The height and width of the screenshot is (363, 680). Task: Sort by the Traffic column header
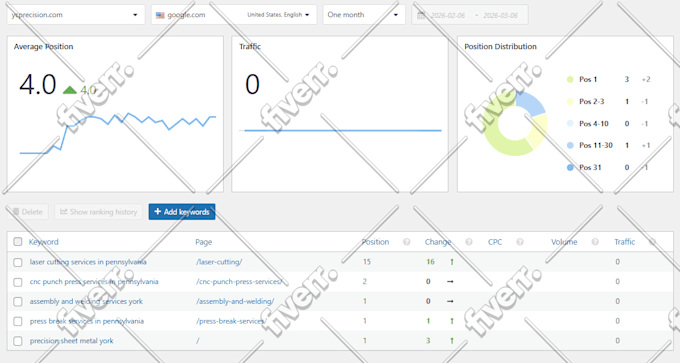(x=624, y=242)
